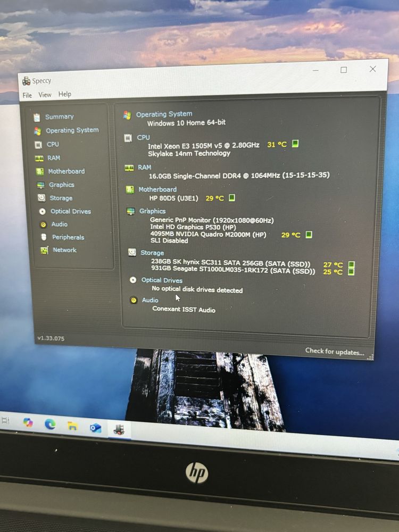The width and height of the screenshot is (399, 532).
Task: Click the summary pane Optical Drives icon
Action: 133,280
